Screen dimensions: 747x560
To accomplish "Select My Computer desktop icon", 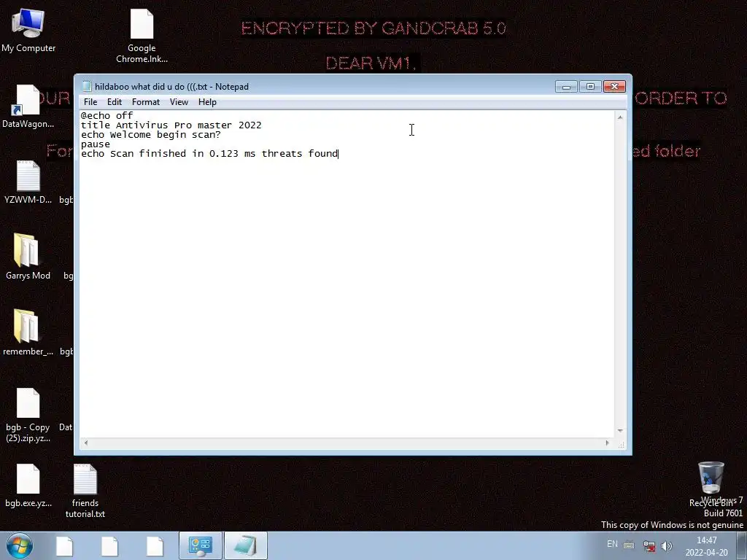I will pyautogui.click(x=28, y=31).
